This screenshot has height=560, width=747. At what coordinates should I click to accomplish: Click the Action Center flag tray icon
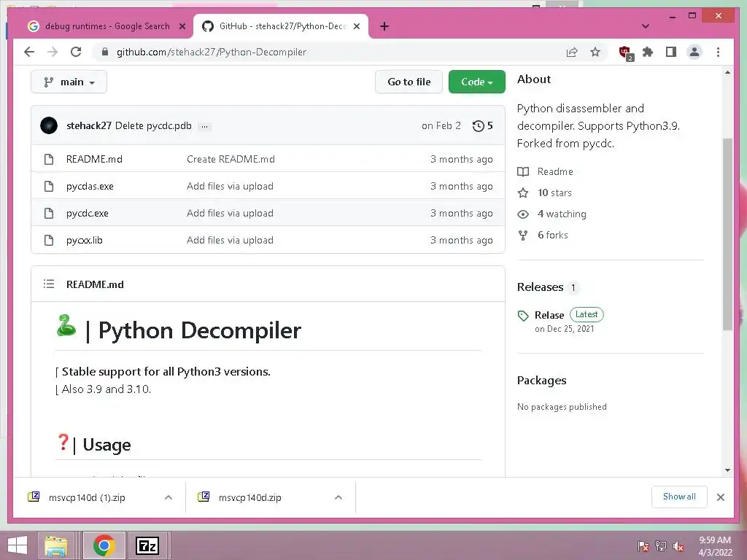pos(643,546)
